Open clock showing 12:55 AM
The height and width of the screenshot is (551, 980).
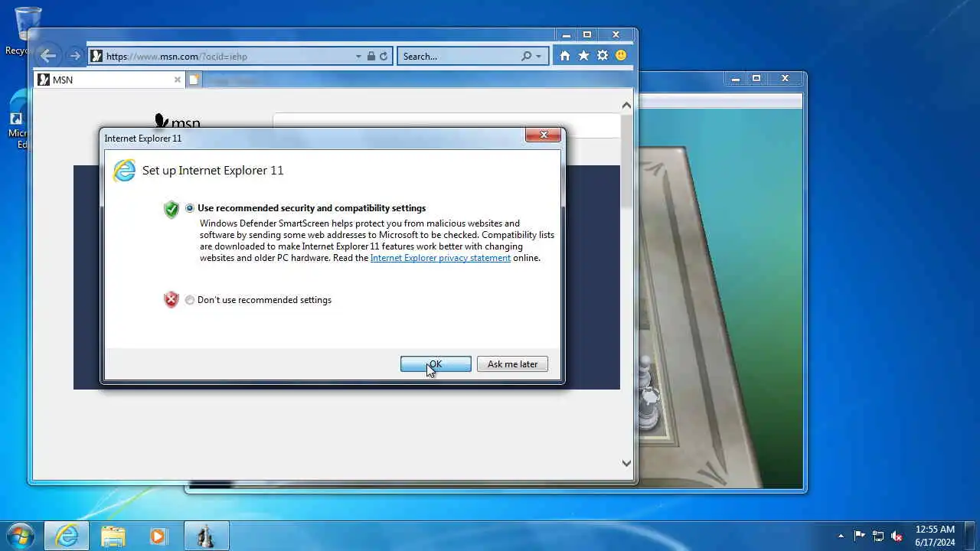click(935, 536)
